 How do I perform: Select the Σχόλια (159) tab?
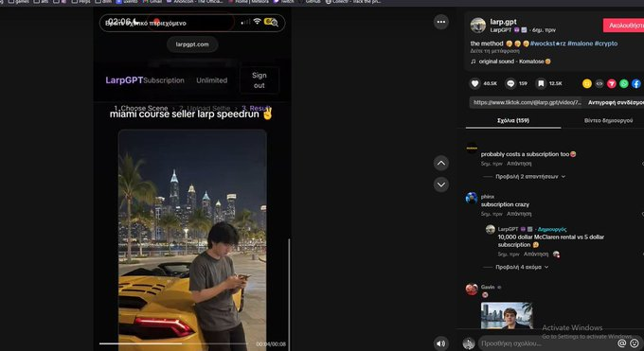coord(513,121)
